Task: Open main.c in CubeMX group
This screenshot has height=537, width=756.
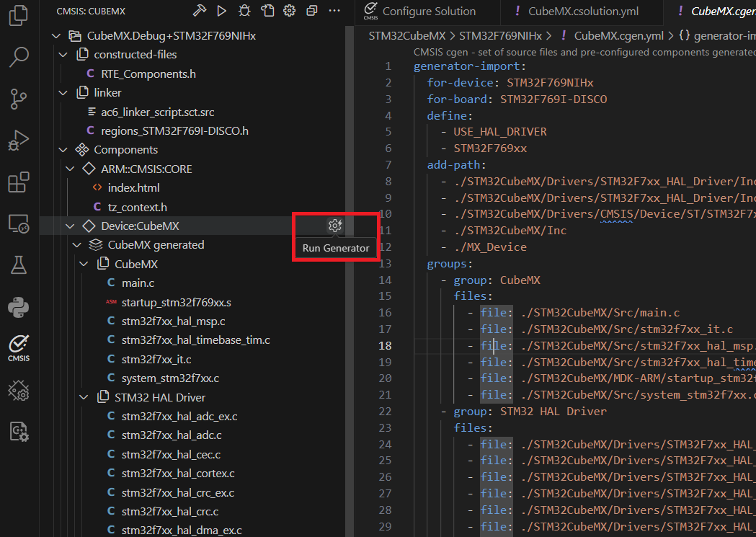Action: [138, 283]
